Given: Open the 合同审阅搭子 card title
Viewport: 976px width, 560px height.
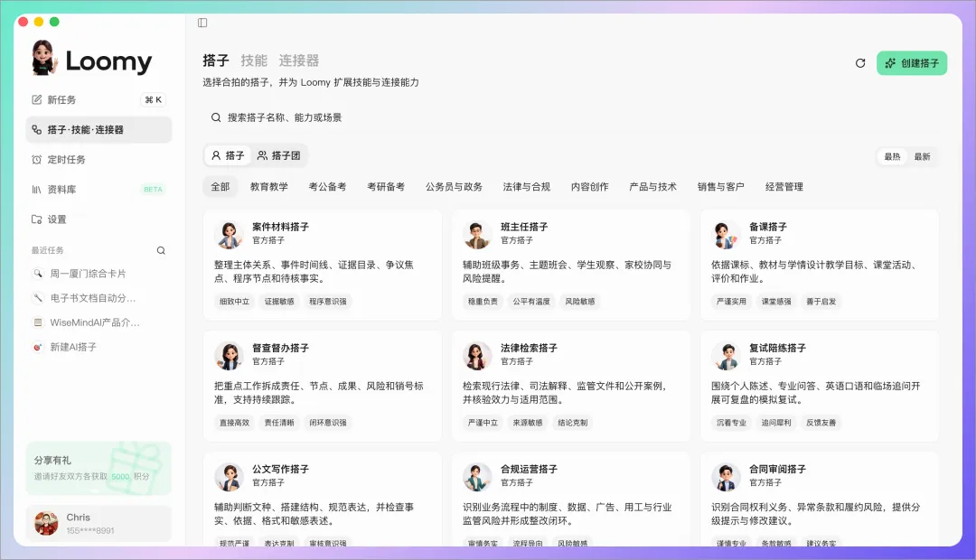Looking at the screenshot, I should pyautogui.click(x=777, y=469).
